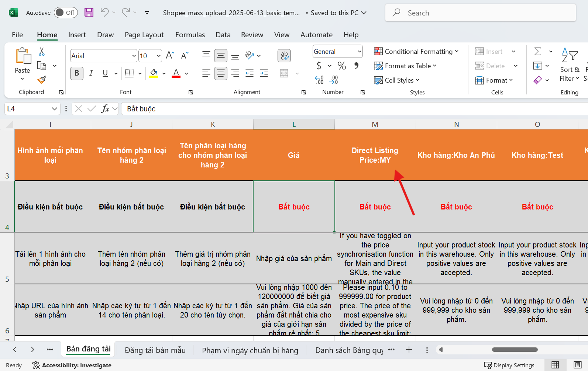Open the Arial font name dropdown
Viewport: 588px width, 371px height.
click(x=134, y=56)
